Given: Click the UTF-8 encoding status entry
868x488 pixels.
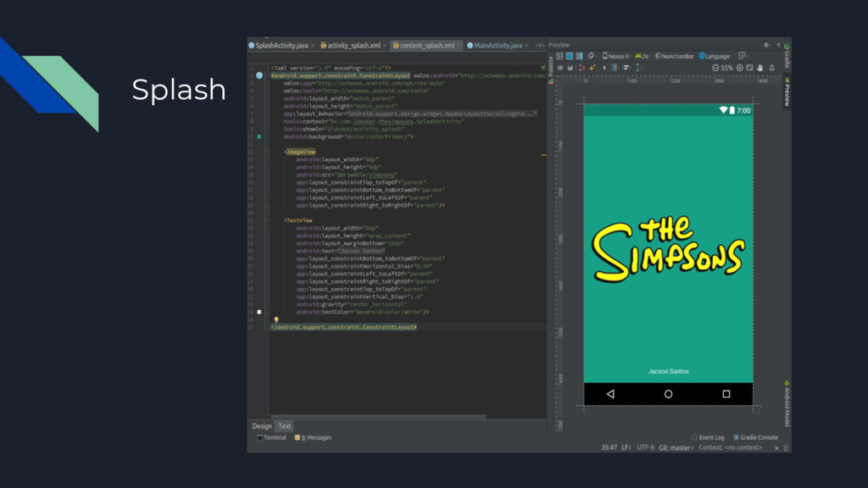Looking at the screenshot, I should 645,447.
